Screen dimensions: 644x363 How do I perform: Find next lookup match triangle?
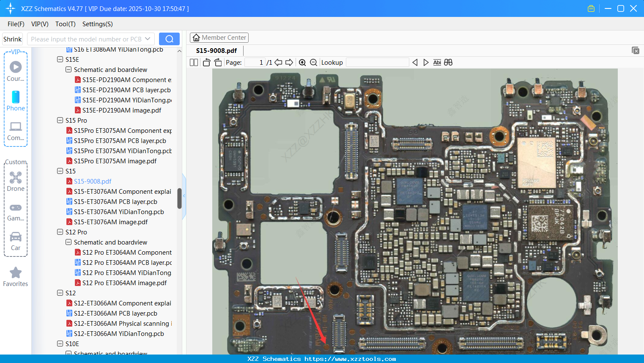426,63
